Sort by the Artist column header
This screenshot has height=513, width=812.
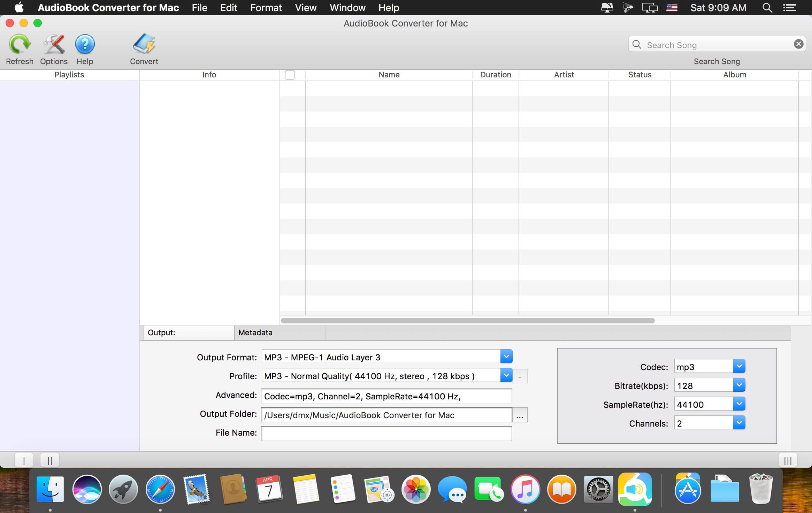(564, 75)
